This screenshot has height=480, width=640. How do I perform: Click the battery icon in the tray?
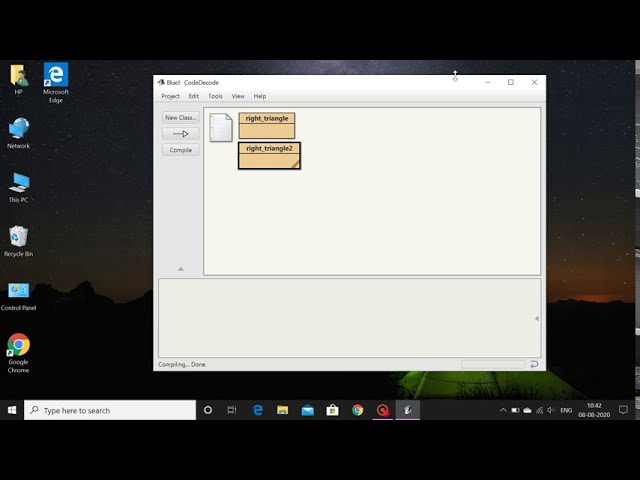pyautogui.click(x=515, y=410)
